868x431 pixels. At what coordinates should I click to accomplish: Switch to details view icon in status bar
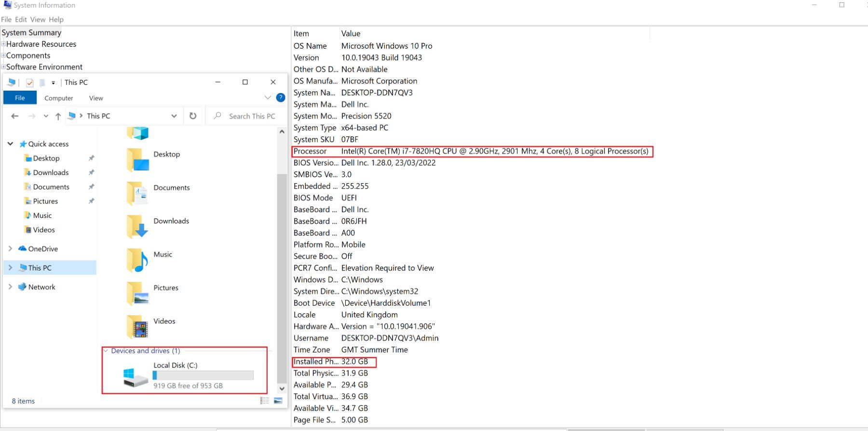[x=265, y=401]
